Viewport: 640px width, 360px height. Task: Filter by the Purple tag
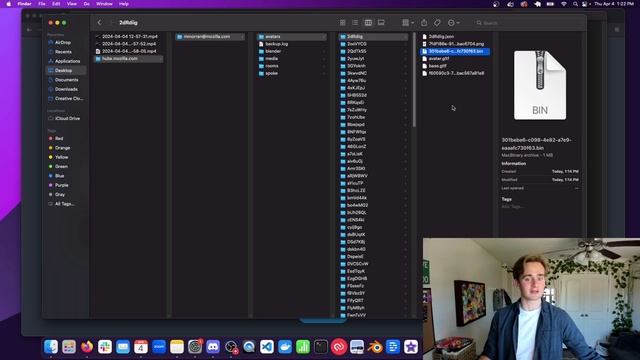tap(61, 185)
